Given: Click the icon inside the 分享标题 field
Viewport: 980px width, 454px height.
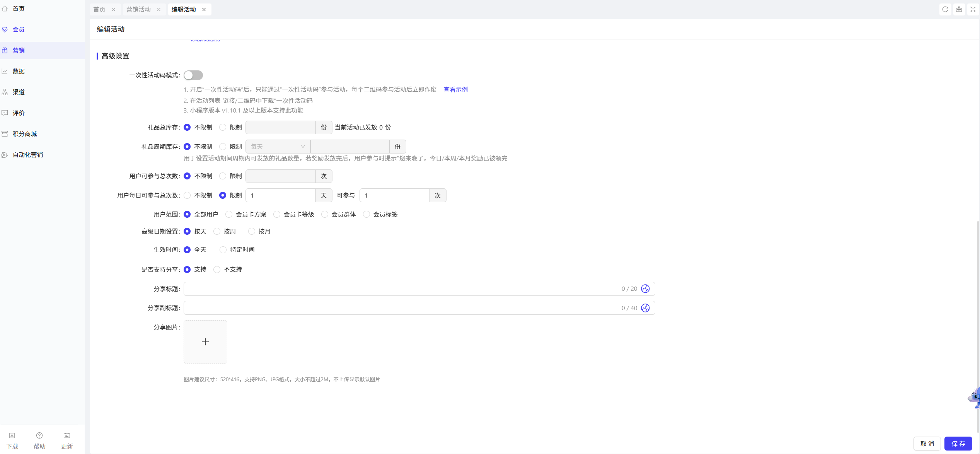Looking at the screenshot, I should pyautogui.click(x=645, y=289).
